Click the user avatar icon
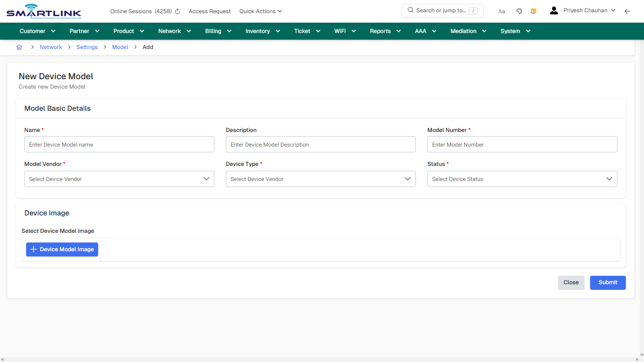The height and width of the screenshot is (362, 644). [x=553, y=10]
